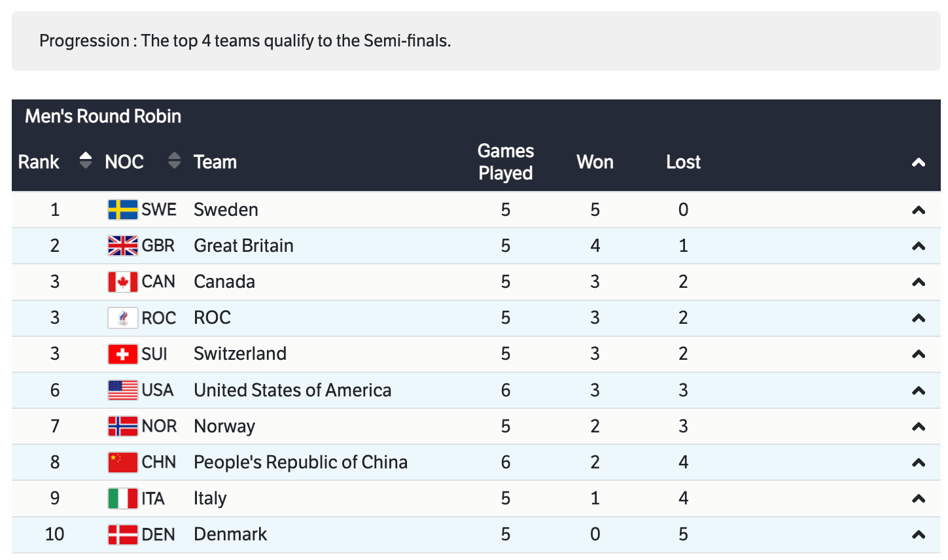Click the China flag icon
Image resolution: width=948 pixels, height=560 pixels.
point(122,463)
